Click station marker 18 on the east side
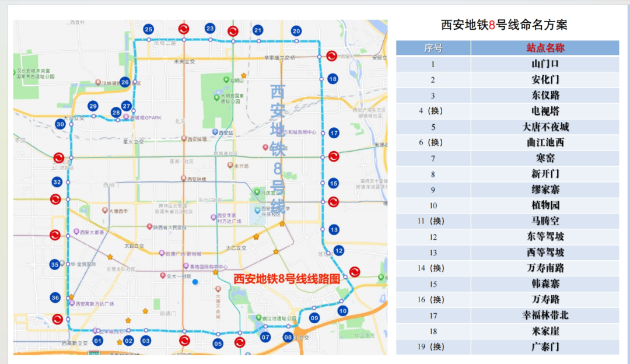Viewport: 630px width, 364px height. 332,79
